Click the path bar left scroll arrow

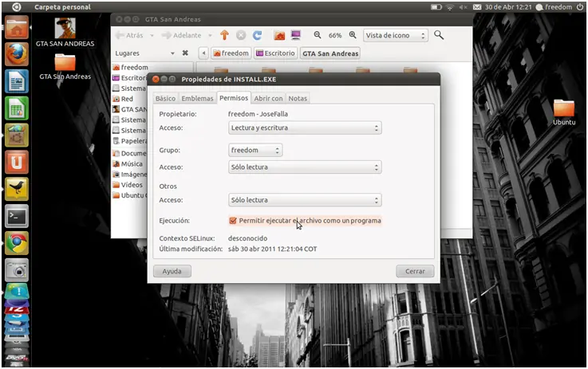point(203,53)
